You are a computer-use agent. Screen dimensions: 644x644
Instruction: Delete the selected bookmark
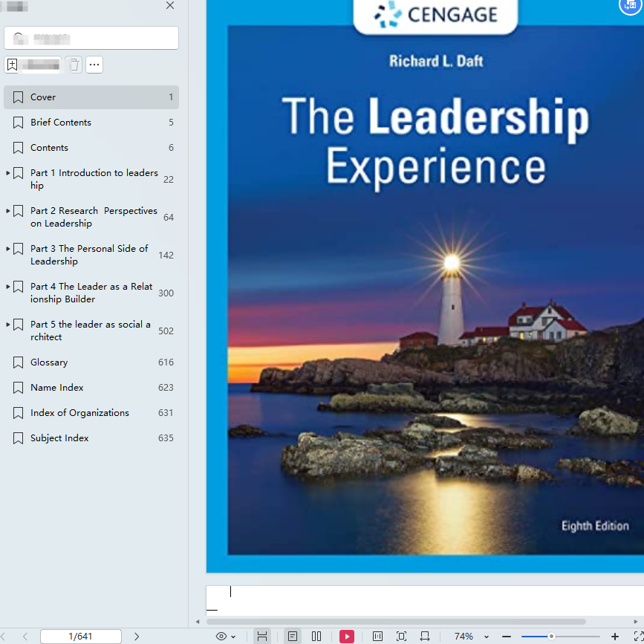[x=74, y=65]
